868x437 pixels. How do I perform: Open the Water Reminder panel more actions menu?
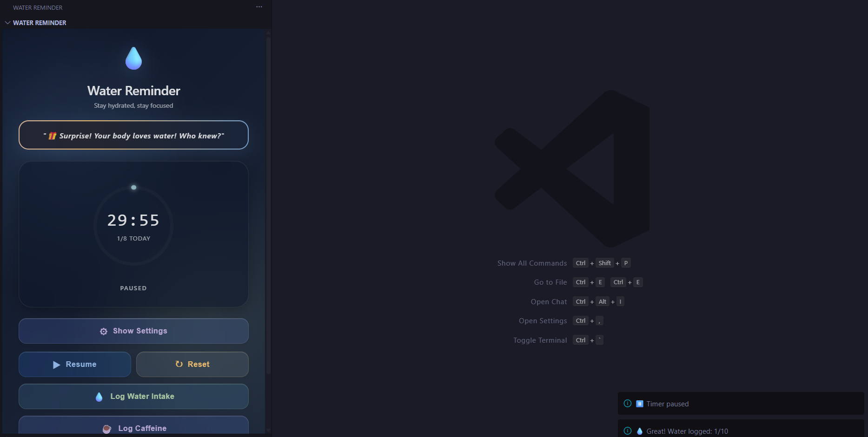pos(259,7)
